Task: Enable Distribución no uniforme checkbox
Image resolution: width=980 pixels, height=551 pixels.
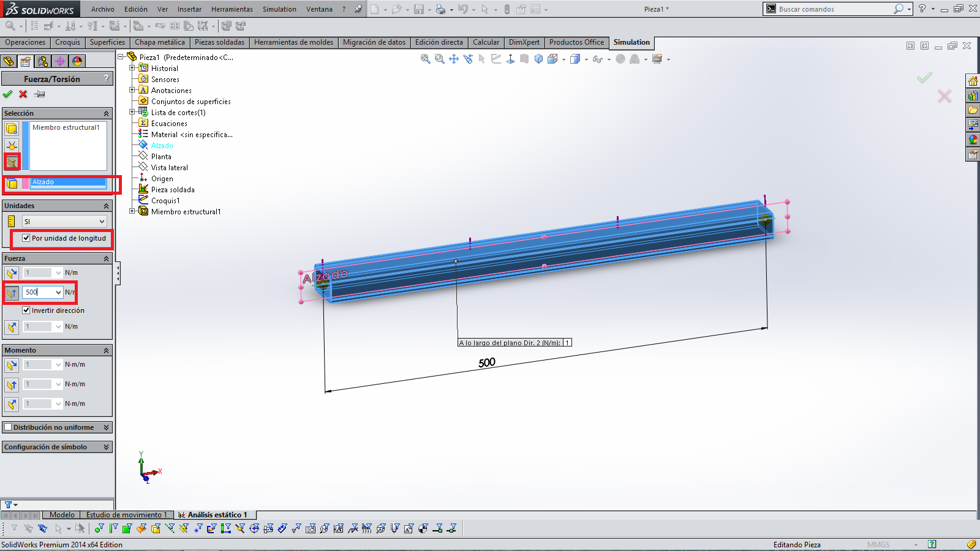Action: coord(8,427)
